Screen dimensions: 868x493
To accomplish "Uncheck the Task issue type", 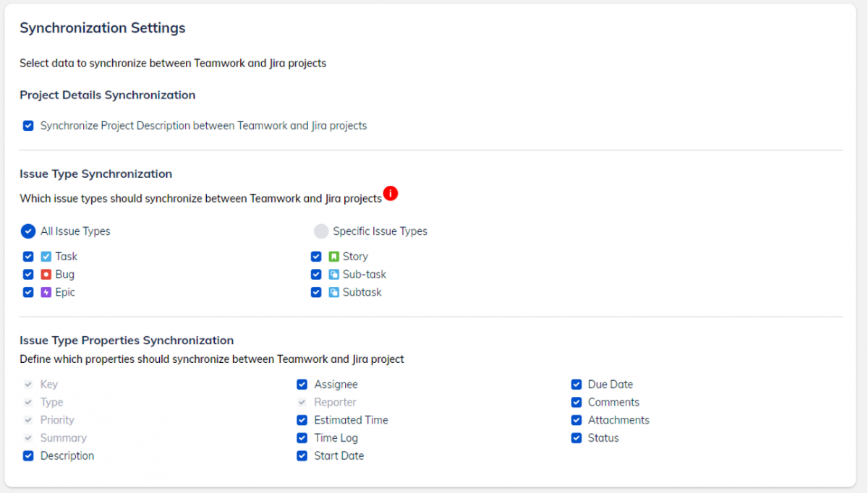I will click(x=27, y=256).
